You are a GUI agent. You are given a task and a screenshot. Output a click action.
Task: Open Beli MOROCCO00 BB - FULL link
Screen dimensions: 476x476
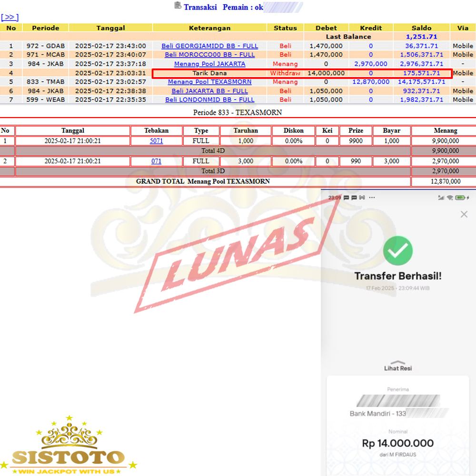[209, 55]
